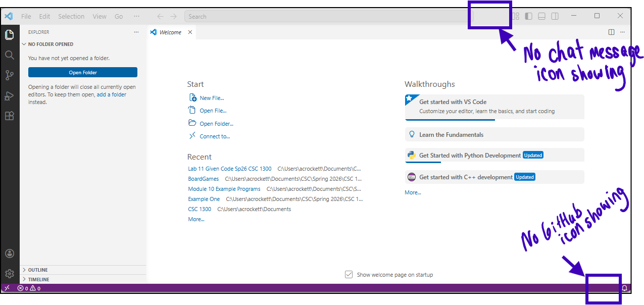This screenshot has height=305, width=644.
Task: Open the Accounts menu icon
Action: [9, 253]
